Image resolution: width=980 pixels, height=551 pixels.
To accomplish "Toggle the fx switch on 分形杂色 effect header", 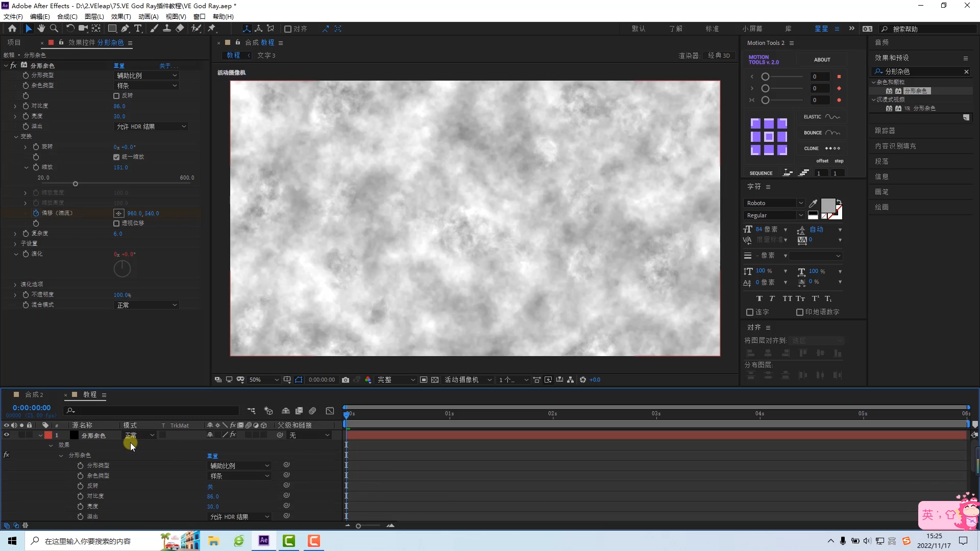I will [x=14, y=65].
